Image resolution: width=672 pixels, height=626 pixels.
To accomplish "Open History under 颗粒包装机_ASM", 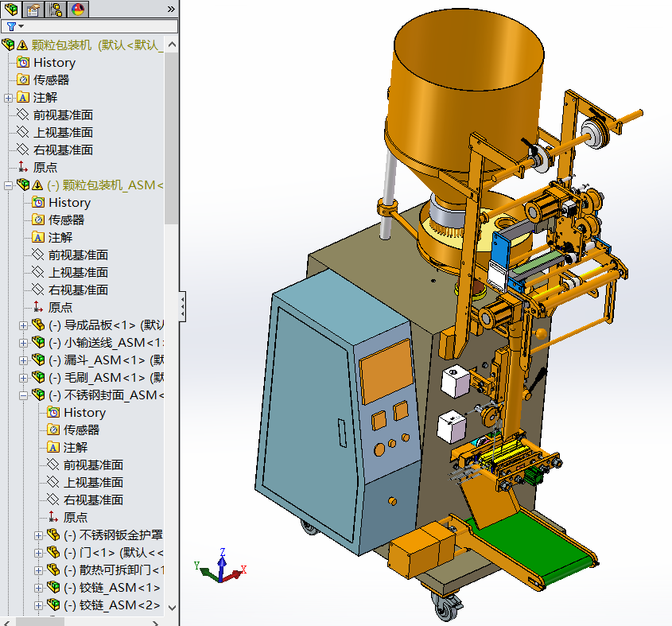I will [x=69, y=202].
